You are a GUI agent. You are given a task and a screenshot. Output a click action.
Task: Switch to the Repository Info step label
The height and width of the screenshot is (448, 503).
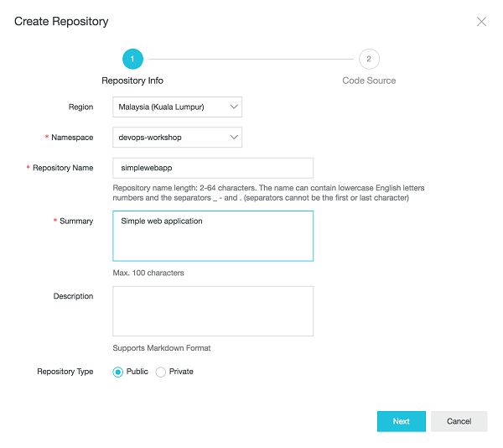coord(132,81)
